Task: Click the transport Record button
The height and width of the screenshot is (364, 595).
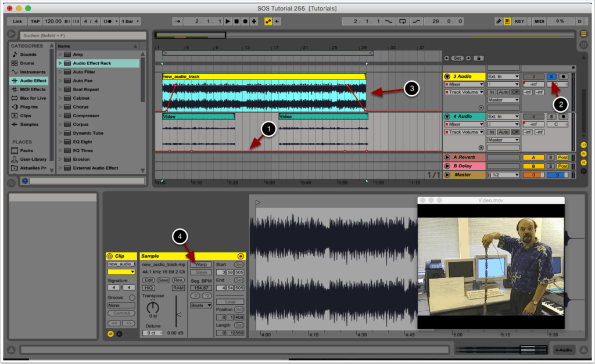Action: point(246,21)
